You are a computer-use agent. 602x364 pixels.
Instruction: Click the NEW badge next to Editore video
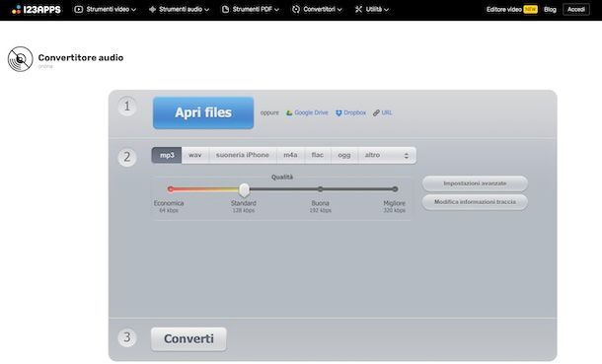[x=530, y=9]
